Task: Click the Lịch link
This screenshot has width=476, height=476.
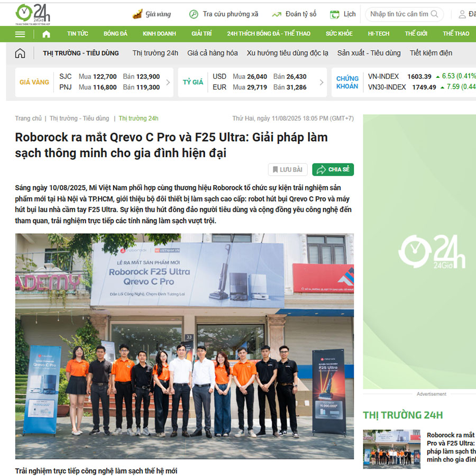Action: (350, 14)
